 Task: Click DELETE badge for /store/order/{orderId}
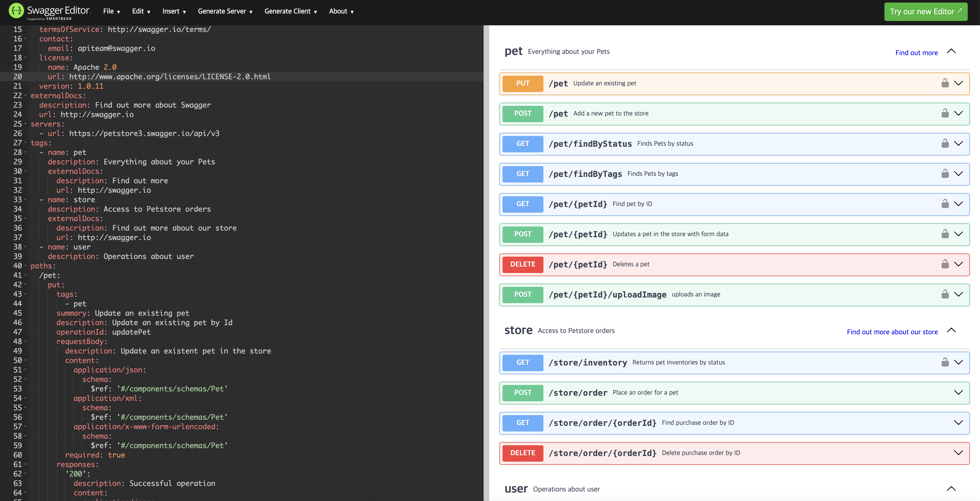tap(523, 453)
